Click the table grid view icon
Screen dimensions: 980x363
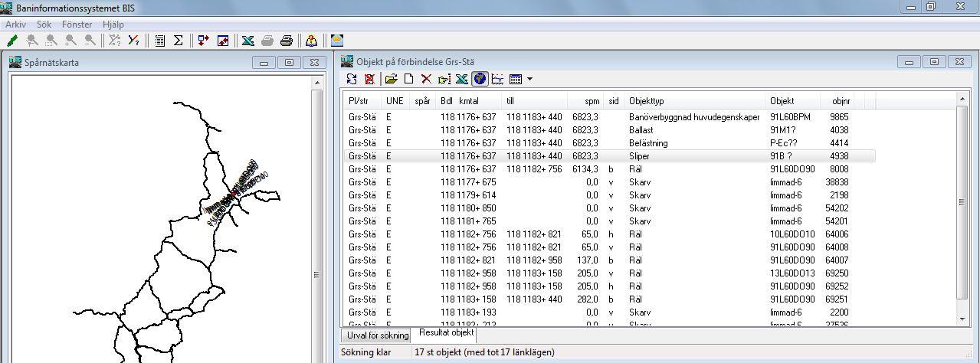pos(516,78)
